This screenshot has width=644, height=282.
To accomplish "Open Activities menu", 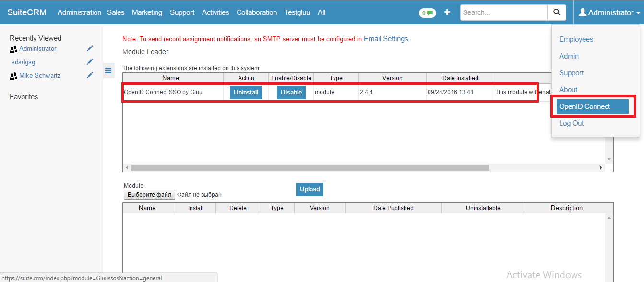I will [215, 12].
